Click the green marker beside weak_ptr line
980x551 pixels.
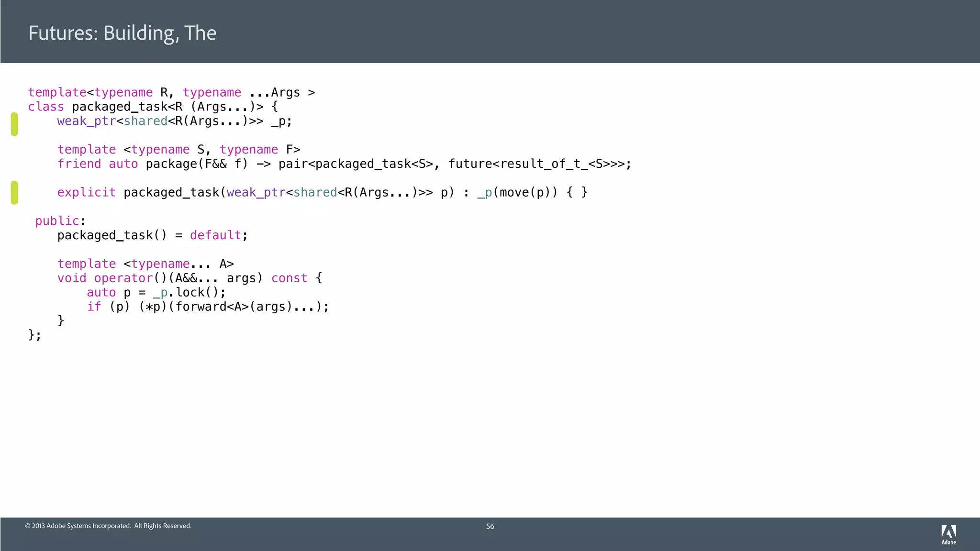(14, 124)
